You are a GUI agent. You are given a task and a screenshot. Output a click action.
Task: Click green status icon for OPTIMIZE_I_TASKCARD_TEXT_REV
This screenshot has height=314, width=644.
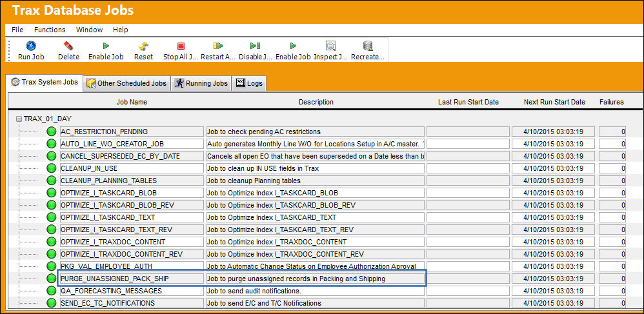click(52, 230)
